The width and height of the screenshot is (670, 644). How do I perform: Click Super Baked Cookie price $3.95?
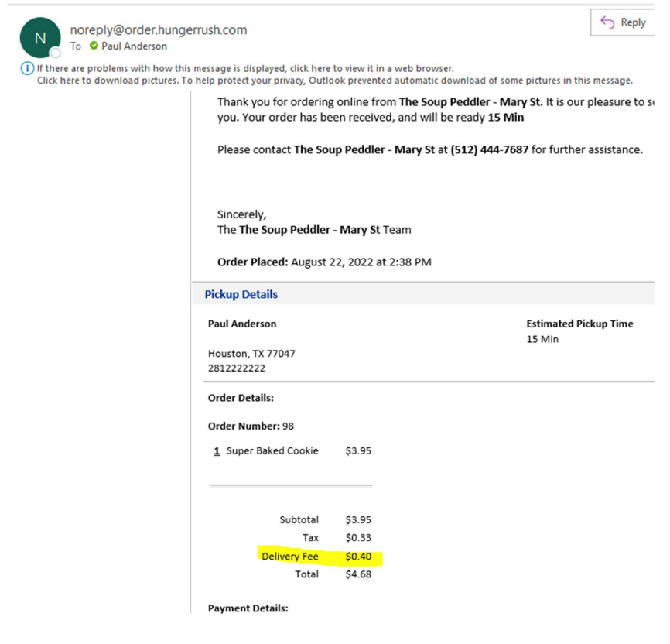tap(358, 450)
